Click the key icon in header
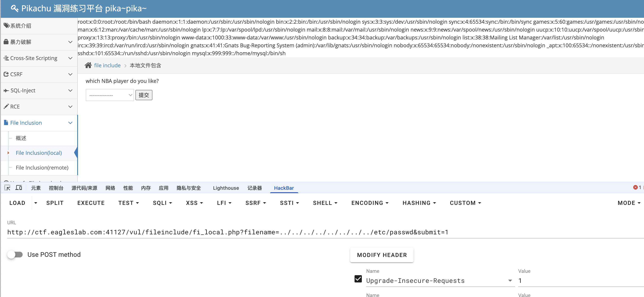The width and height of the screenshot is (644, 297). [x=15, y=8]
